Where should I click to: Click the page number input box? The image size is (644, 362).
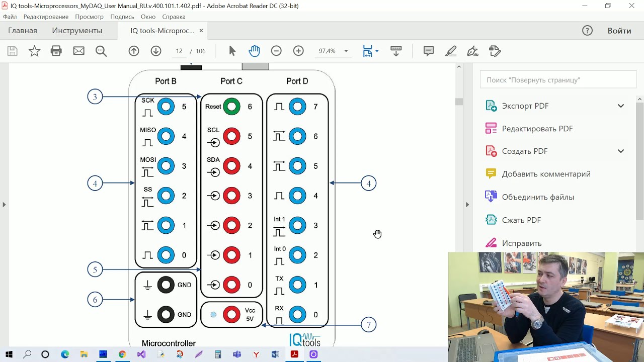tap(179, 51)
